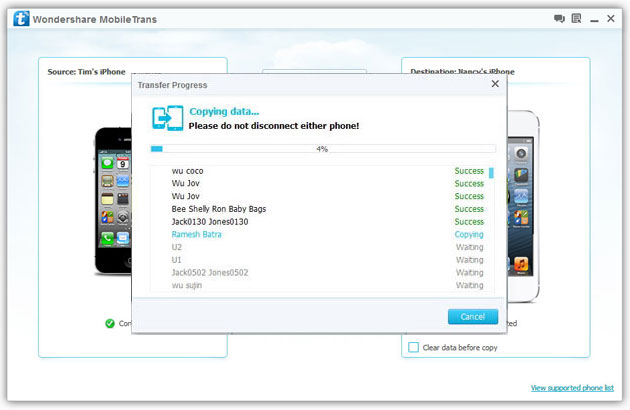Screen dimensions: 630x410
Task: Click the 4% transfer progress bar
Action: (x=323, y=149)
